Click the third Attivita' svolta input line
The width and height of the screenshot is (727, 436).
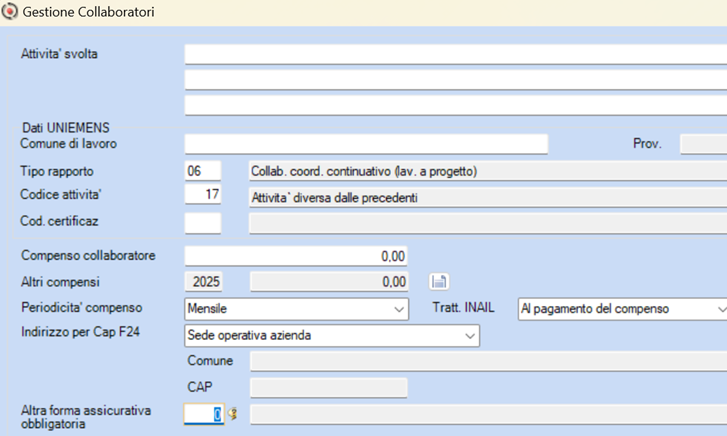456,105
